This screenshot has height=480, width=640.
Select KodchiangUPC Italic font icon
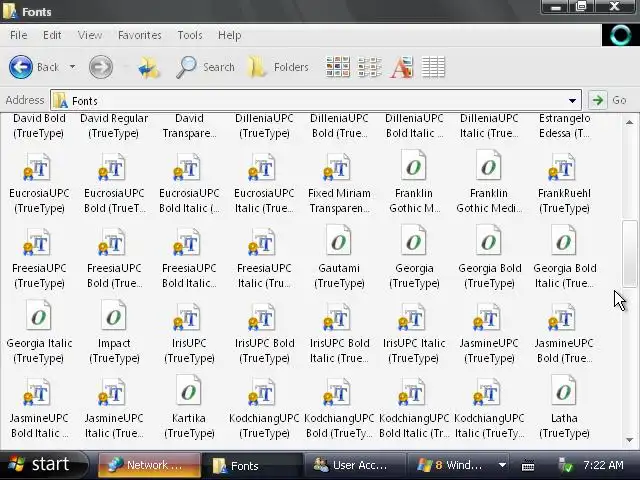[x=487, y=392]
